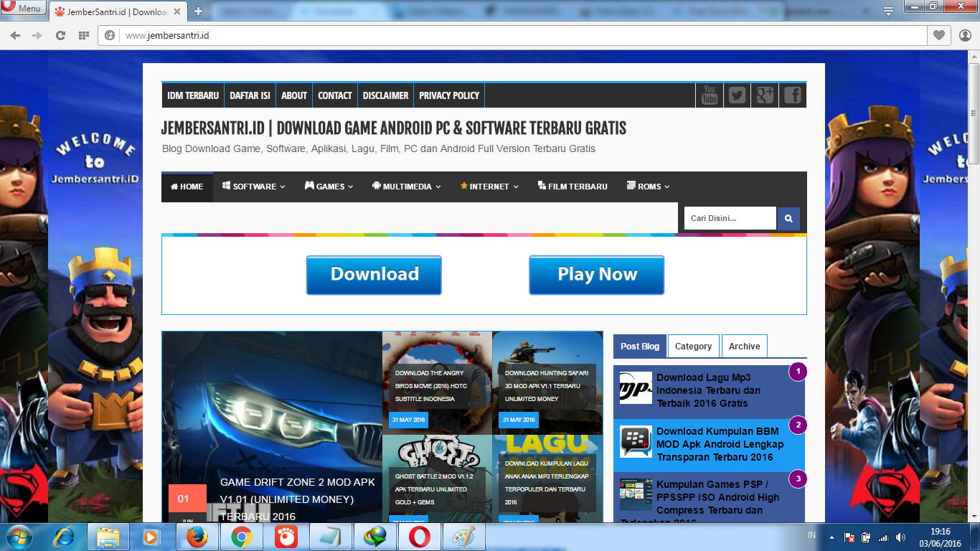Open the FILM TERBARU menu item
This screenshot has width=980, height=551.
point(573,187)
